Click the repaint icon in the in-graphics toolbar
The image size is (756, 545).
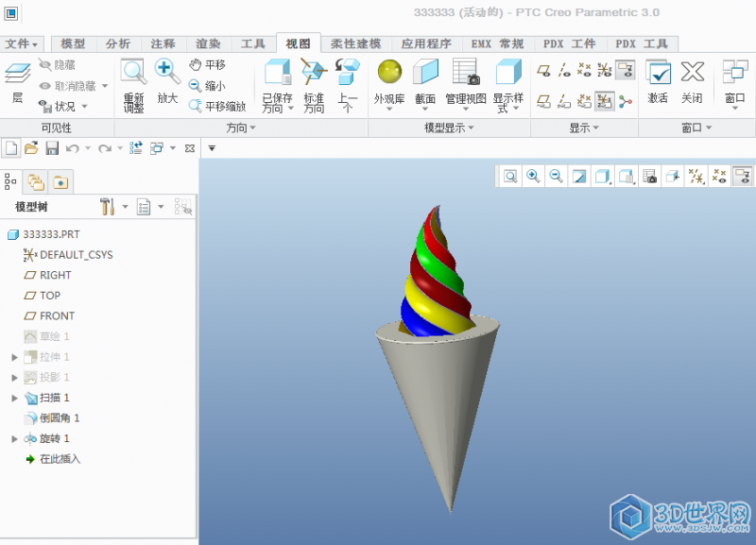[579, 177]
